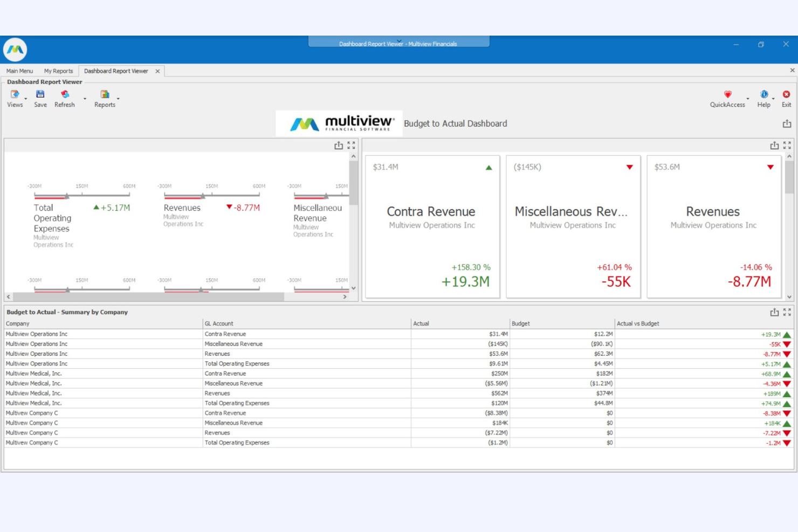Viewport: 798px width, 532px height.
Task: Open Reports via its toolbar icon
Action: [x=104, y=95]
